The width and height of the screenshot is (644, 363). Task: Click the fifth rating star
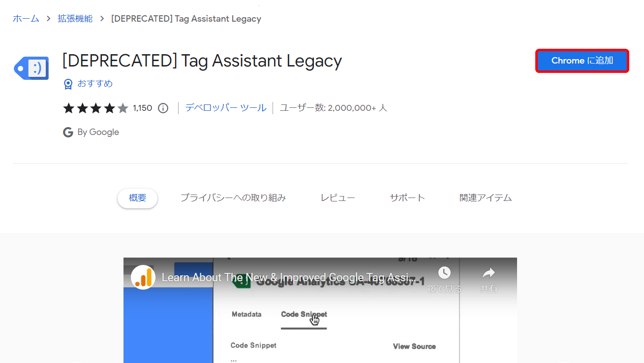(x=123, y=108)
